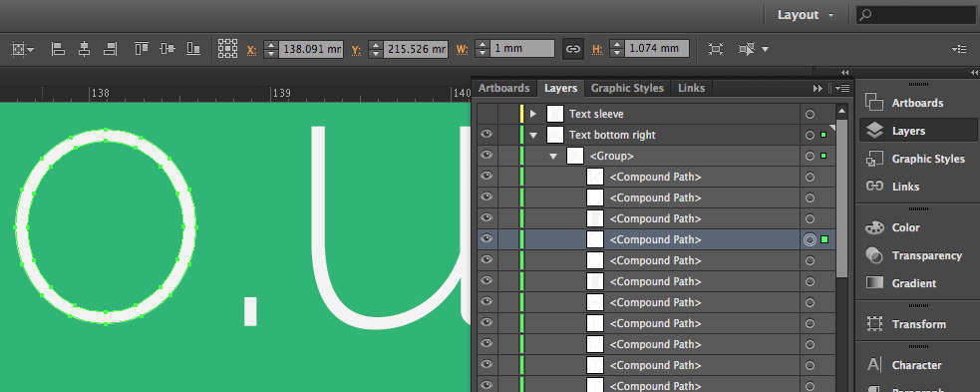Select the Text bottom right layer name
The height and width of the screenshot is (392, 980).
pos(612,135)
